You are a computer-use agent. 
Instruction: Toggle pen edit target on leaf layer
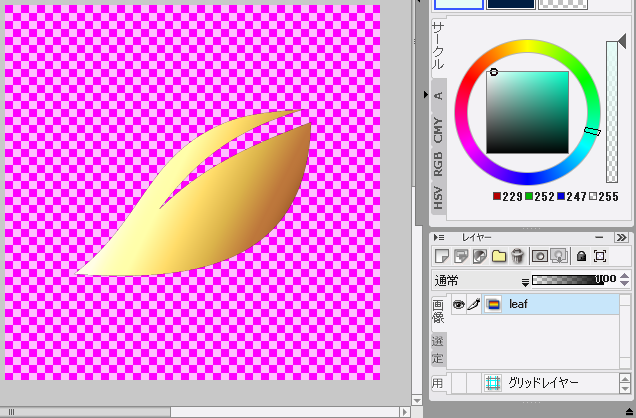474,304
